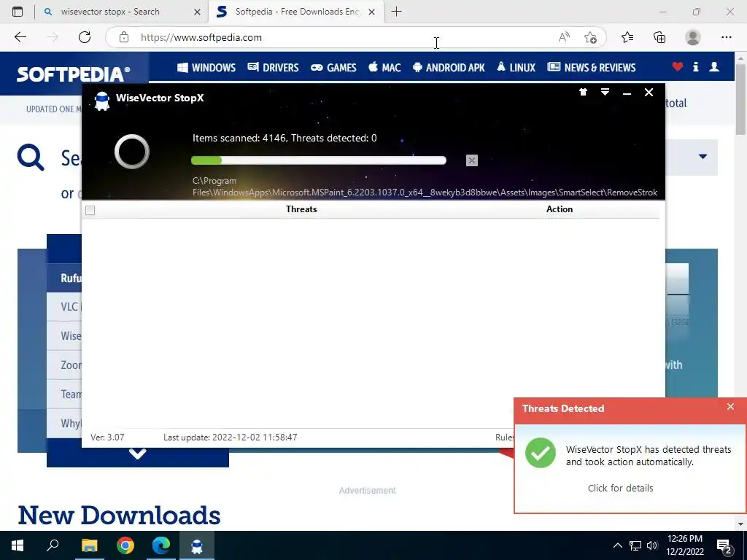The width and height of the screenshot is (747, 560).
Task: Open the ANDROID APK section on Softpedia
Action: click(449, 68)
